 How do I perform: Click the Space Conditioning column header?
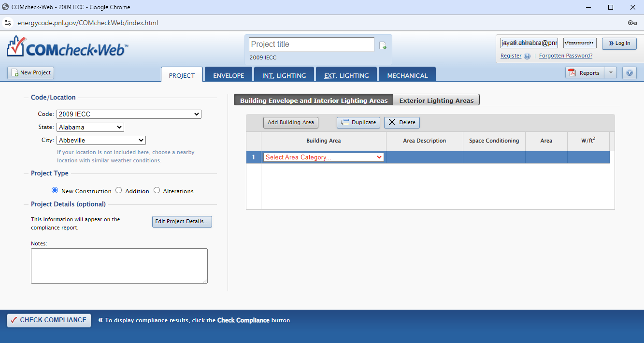pyautogui.click(x=494, y=141)
